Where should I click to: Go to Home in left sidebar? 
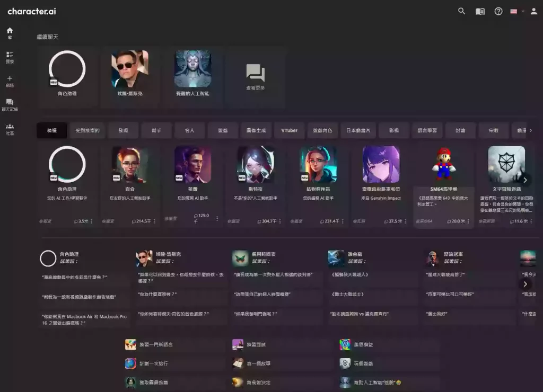pos(10,33)
